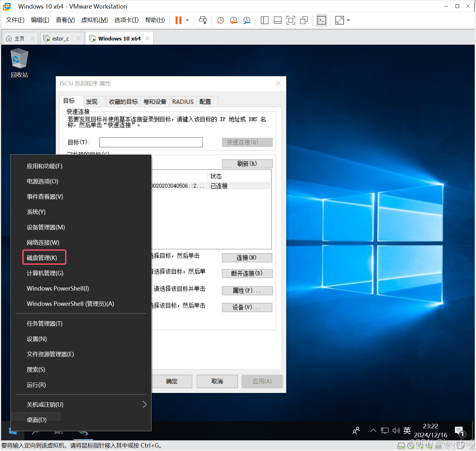Screen dimensions: 476x451
Task: Switch to the 收藏的目标 tab
Action: click(x=123, y=102)
